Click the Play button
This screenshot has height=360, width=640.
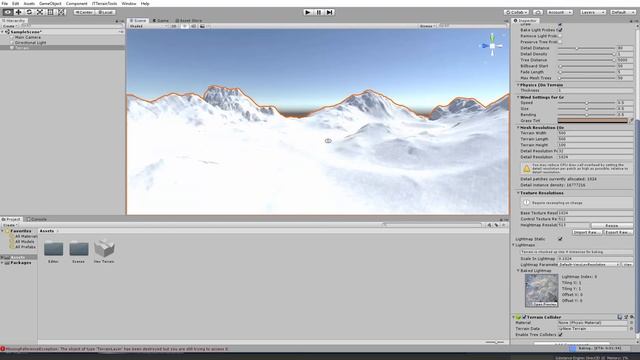coord(308,12)
